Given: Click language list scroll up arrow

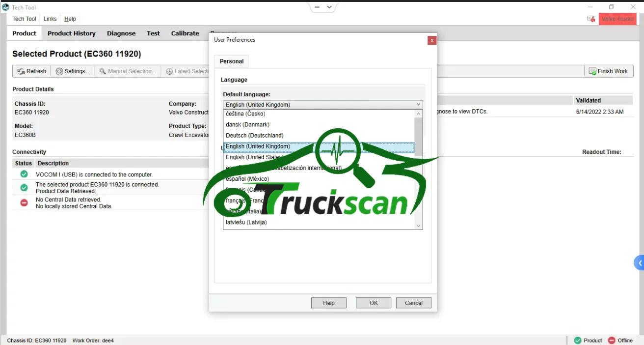Looking at the screenshot, I should [419, 114].
